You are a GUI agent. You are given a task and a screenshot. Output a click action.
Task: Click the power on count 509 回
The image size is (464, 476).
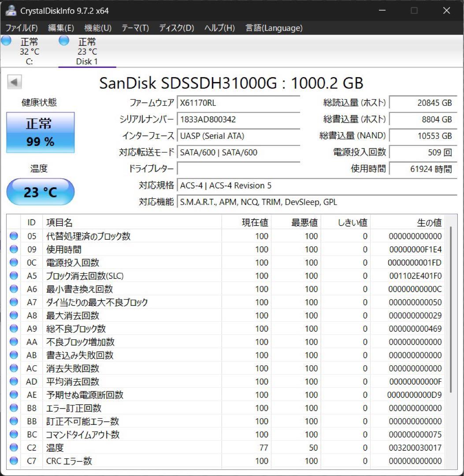(423, 152)
